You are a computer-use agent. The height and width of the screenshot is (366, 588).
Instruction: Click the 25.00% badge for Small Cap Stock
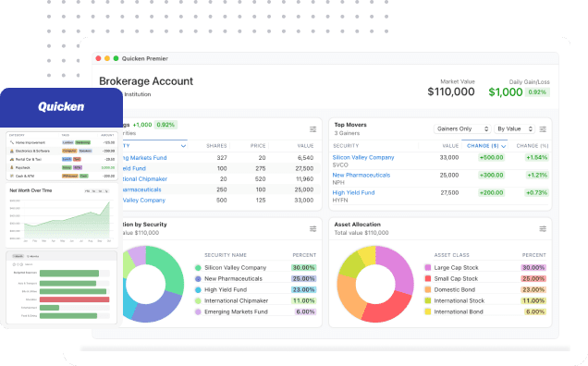[x=533, y=278]
